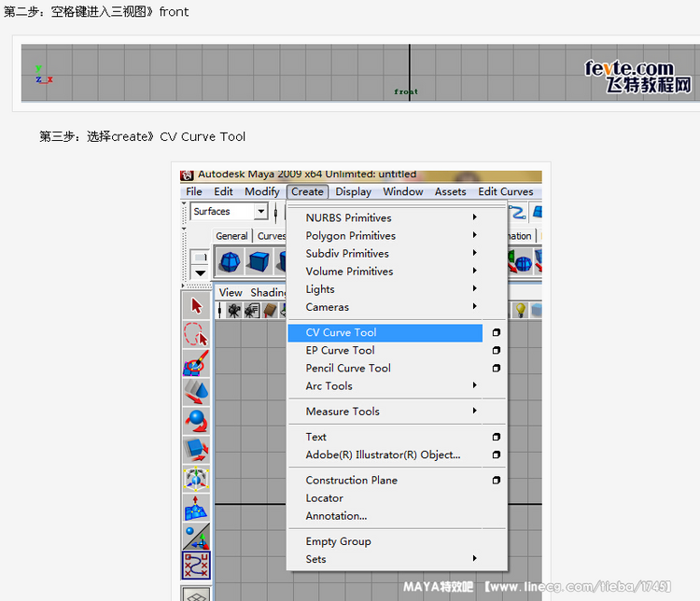Expand the Cameras submenu

(475, 306)
